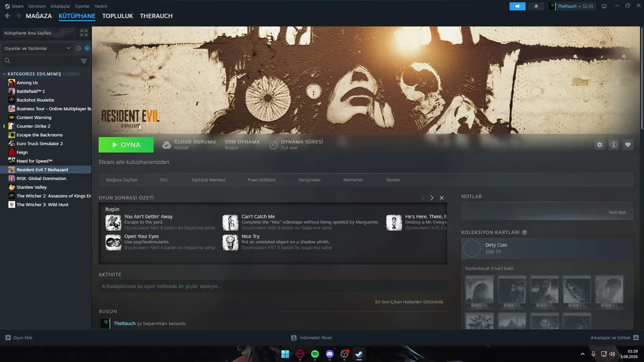This screenshot has height=362, width=644.
Task: Open the Tartışmalar discussions link
Action: (309, 180)
